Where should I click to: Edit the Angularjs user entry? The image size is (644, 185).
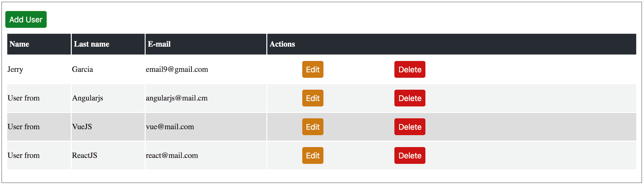coord(312,98)
